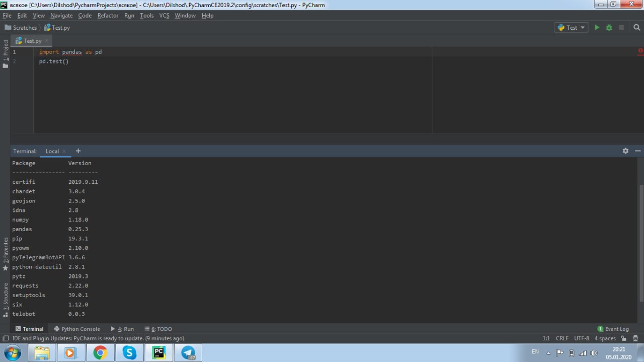Open the Code menu
This screenshot has height=362, width=644.
tap(85, 16)
